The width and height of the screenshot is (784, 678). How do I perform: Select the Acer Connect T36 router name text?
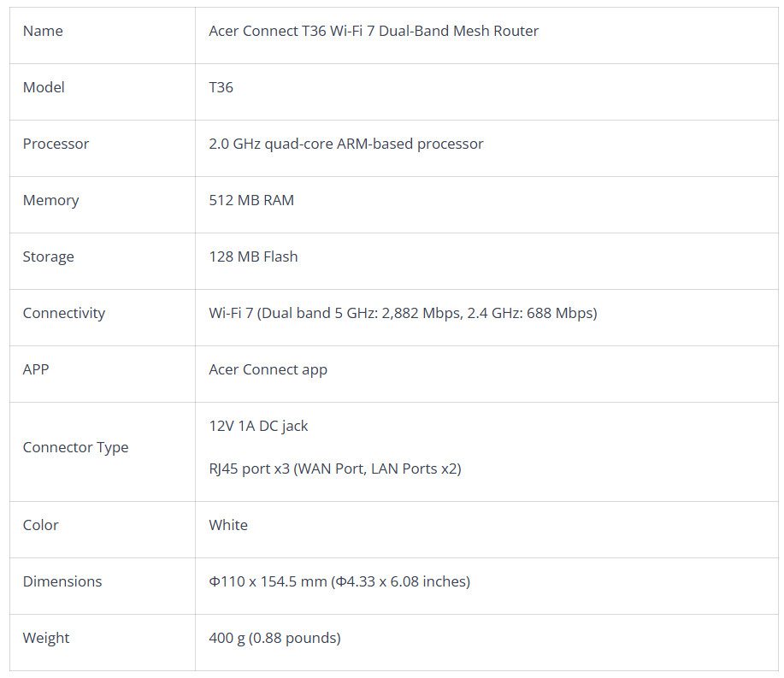pos(374,32)
